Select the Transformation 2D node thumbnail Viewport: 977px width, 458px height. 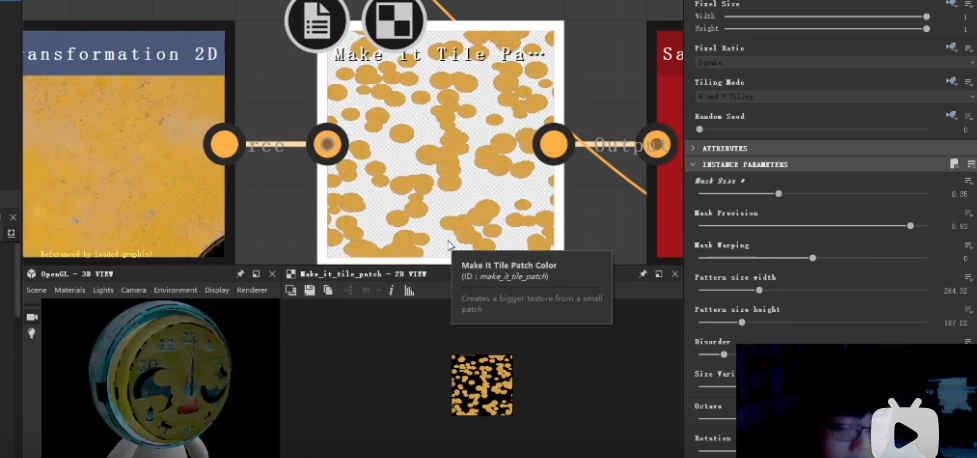pos(123,166)
